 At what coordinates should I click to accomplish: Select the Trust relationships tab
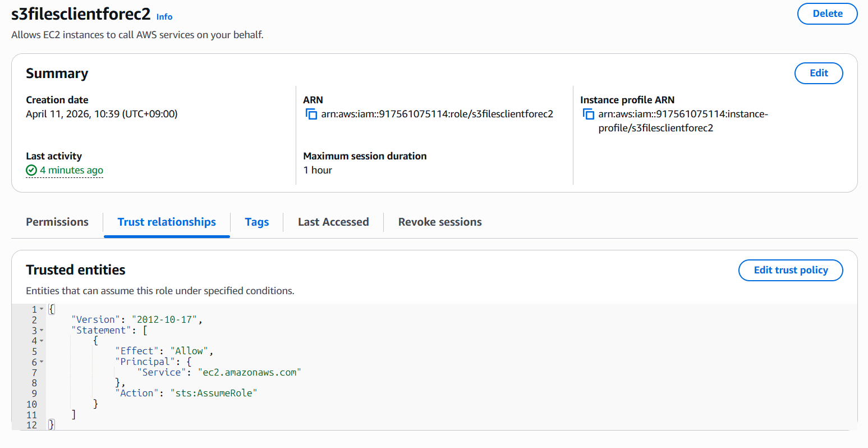167,222
